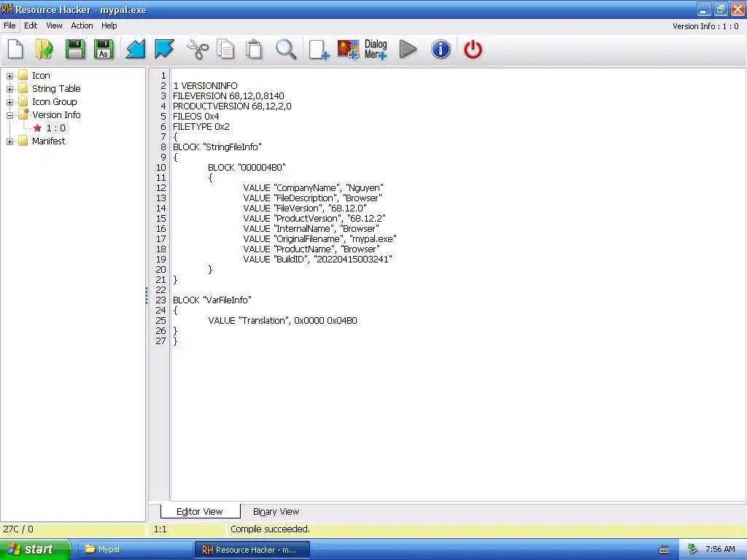Click the dotted panel splitter handle
The image size is (747, 560).
coord(147,295)
